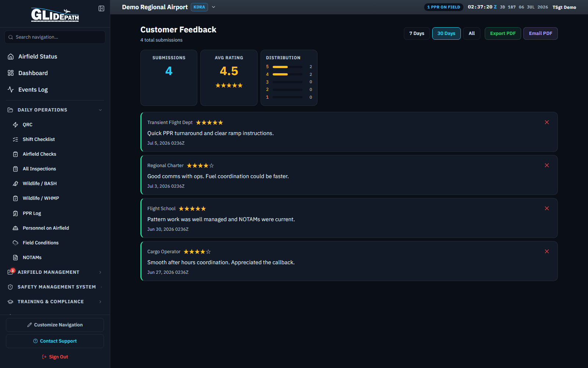Collapse the Daily Operations section chevron
This screenshot has height=368, width=588.
100,110
